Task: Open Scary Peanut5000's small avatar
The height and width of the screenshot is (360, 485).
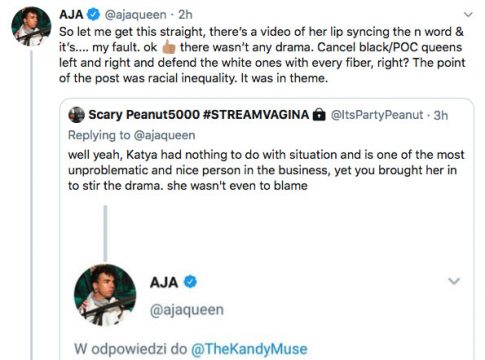Action: coord(76,115)
